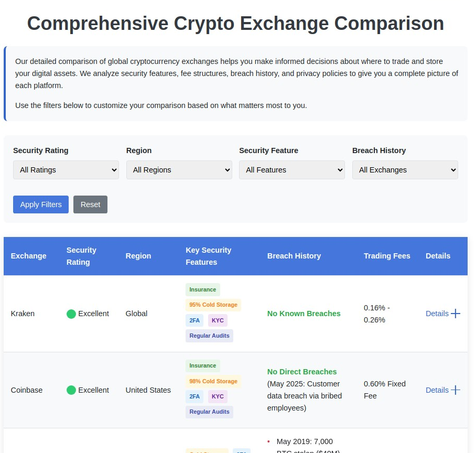Click the Trading Fees column header
Viewport: 476px width, 453px height.
(x=387, y=256)
